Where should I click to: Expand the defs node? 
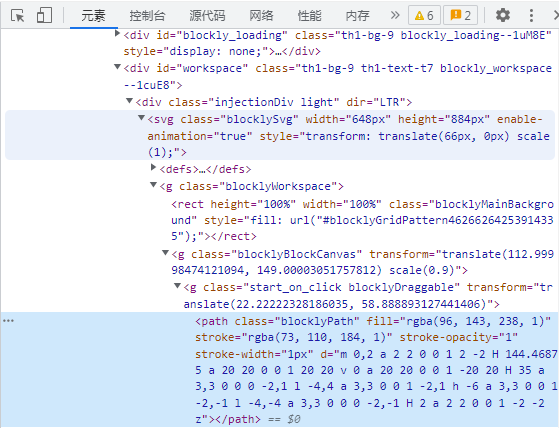point(153,167)
